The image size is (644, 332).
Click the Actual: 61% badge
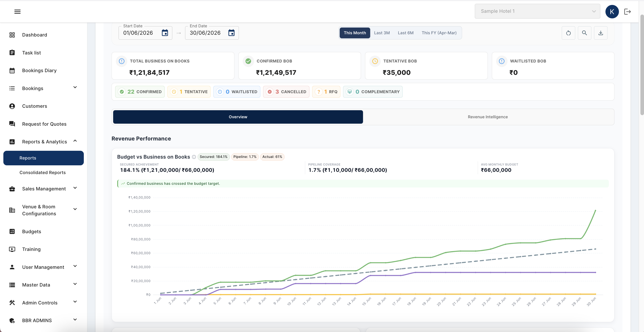pos(272,157)
